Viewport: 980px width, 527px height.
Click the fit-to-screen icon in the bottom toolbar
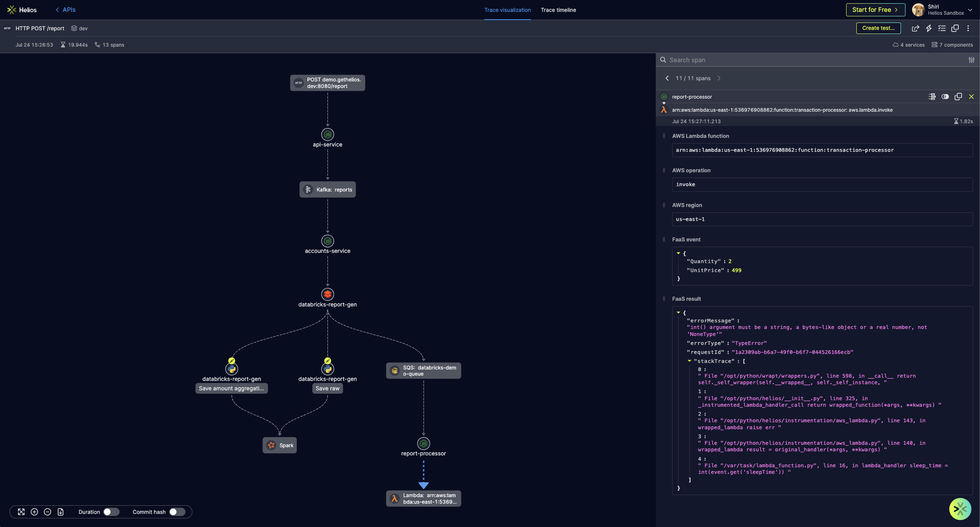click(21, 512)
